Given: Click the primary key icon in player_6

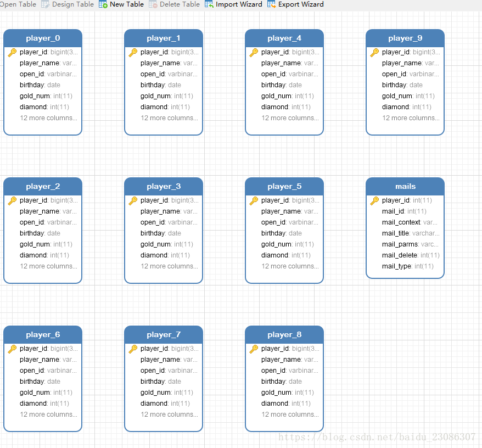Looking at the screenshot, I should click(x=12, y=349).
